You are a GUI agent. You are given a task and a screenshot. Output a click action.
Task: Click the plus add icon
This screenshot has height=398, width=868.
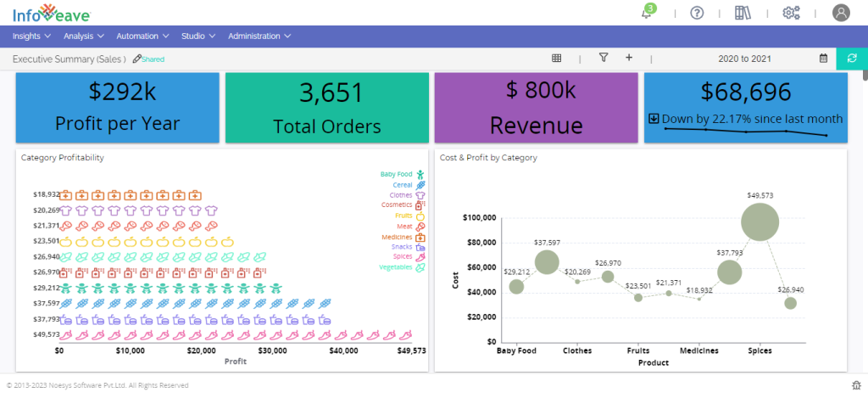pyautogui.click(x=629, y=59)
